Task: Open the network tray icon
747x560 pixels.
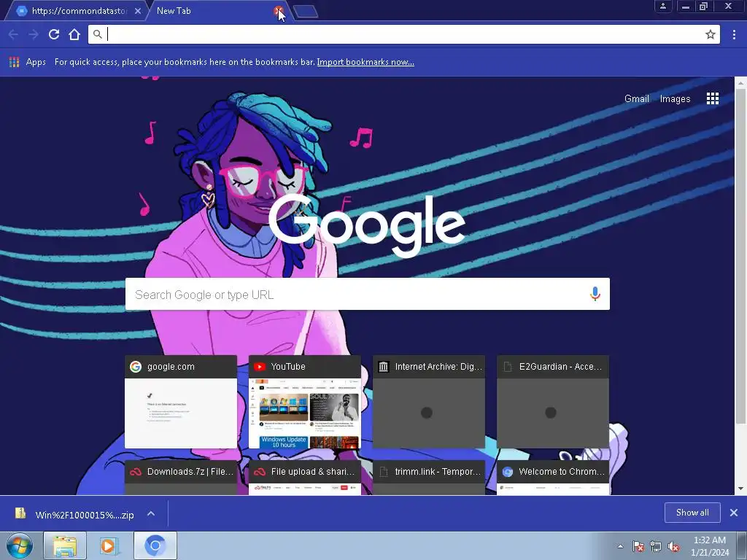Action: tap(656, 546)
